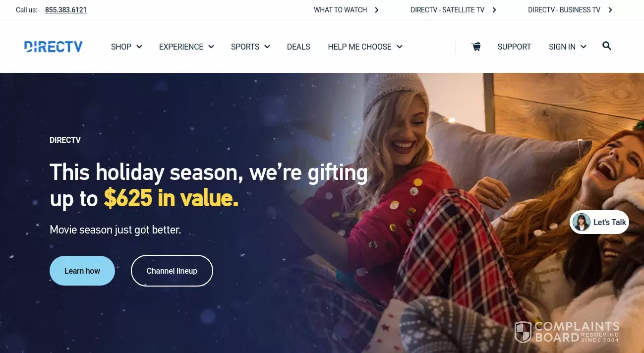The image size is (644, 353).
Task: Click the Let's Talk chat avatar
Action: pyautogui.click(x=581, y=222)
